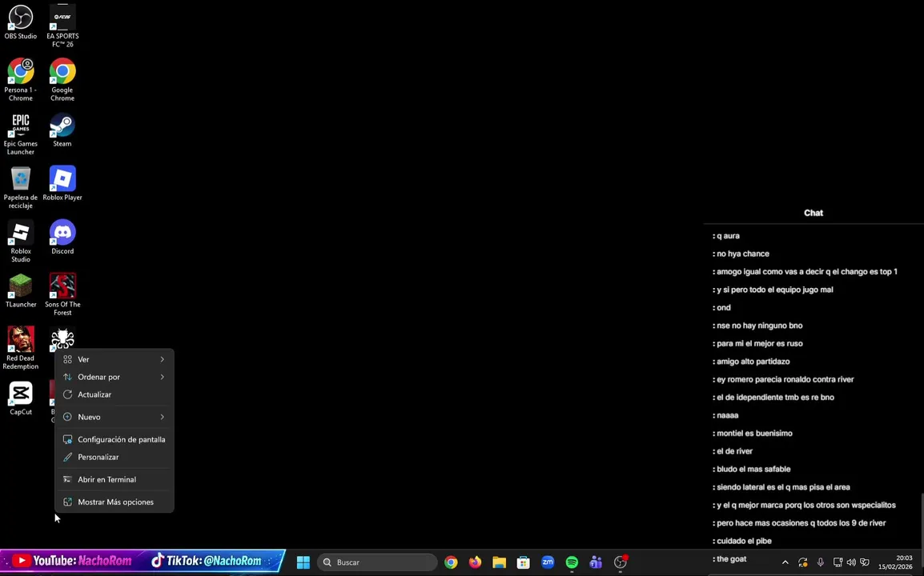The image size is (924, 576).
Task: Select the white octopus desktop shortcut
Action: point(62,338)
